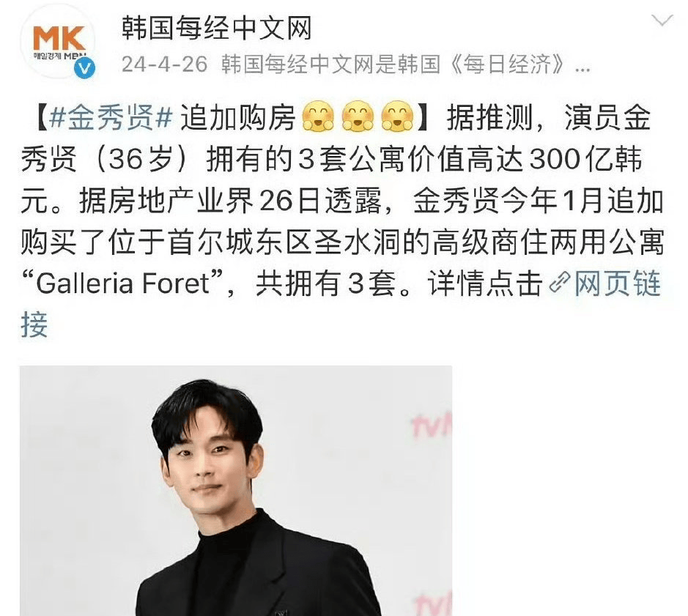Image resolution: width=688 pixels, height=616 pixels.
Task: Click the 매일경제 MBN text under logo
Action: (x=59, y=56)
